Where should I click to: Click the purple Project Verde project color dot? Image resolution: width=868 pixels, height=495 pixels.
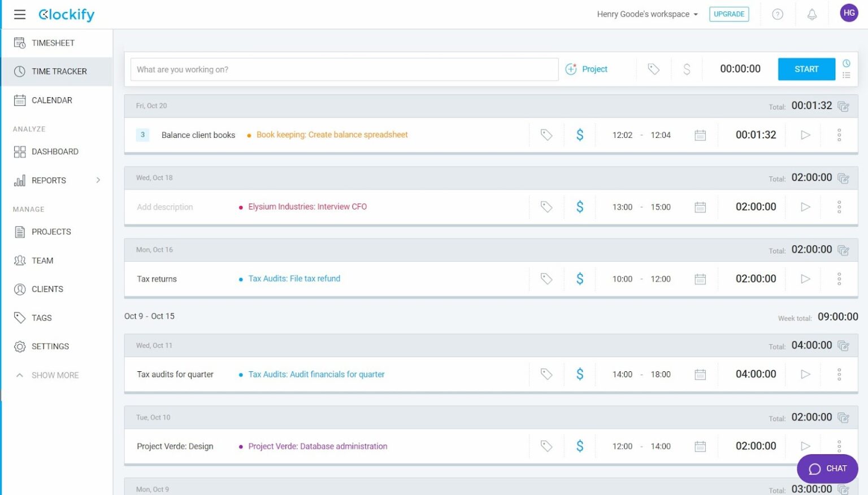click(241, 446)
